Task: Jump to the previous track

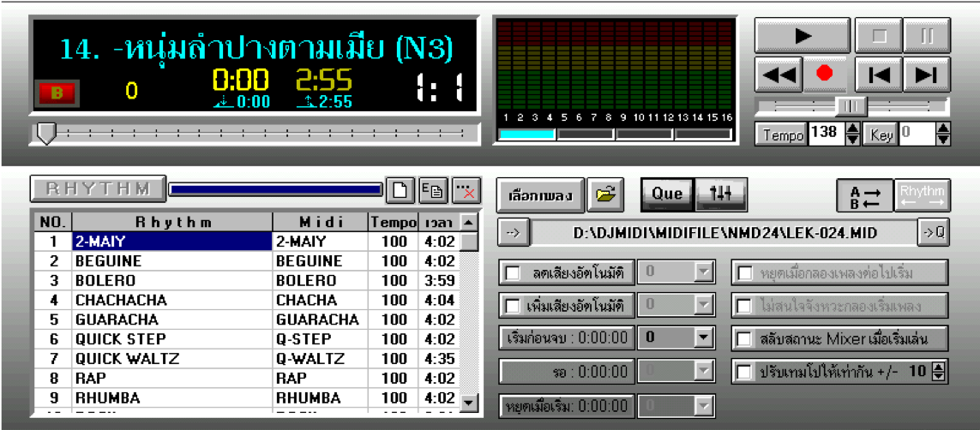Action: (x=879, y=75)
